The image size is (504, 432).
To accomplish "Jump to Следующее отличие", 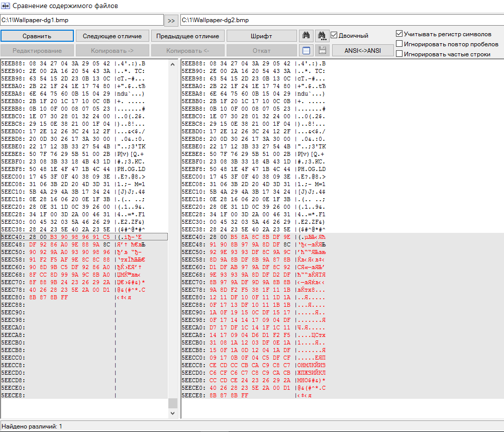I will 112,36.
